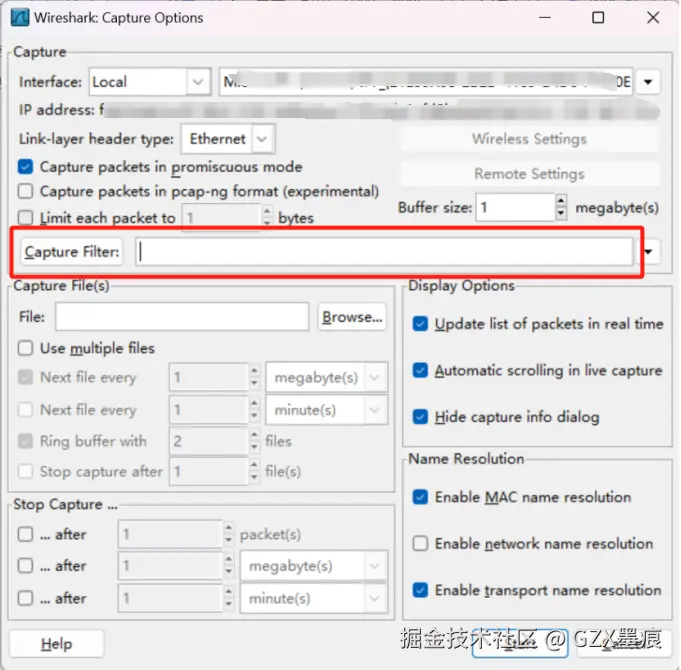Click the Capture Filter button
This screenshot has width=681, height=670.
[x=72, y=252]
